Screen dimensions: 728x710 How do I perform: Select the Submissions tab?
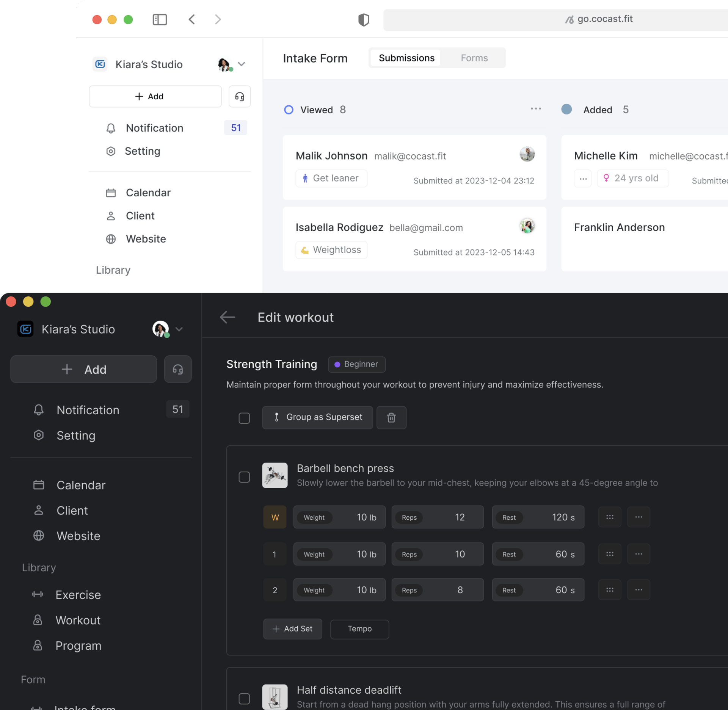pos(406,58)
